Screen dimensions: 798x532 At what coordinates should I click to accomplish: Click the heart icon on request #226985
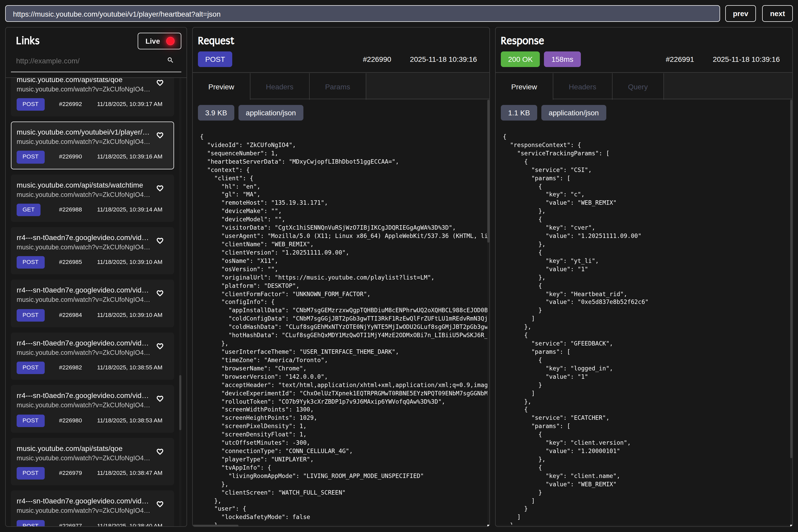(x=160, y=241)
